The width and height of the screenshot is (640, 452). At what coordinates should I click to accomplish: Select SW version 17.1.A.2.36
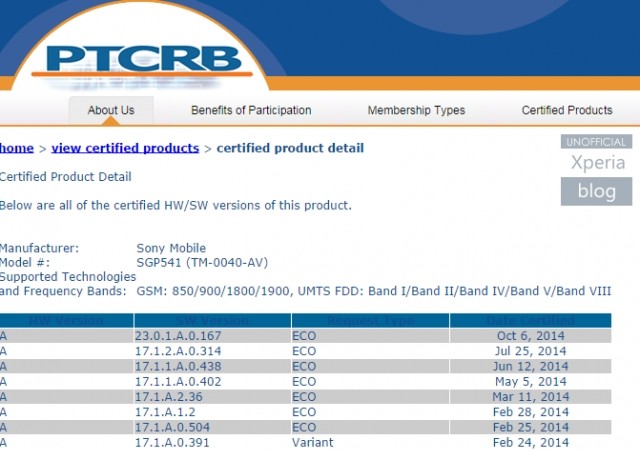tap(169, 397)
